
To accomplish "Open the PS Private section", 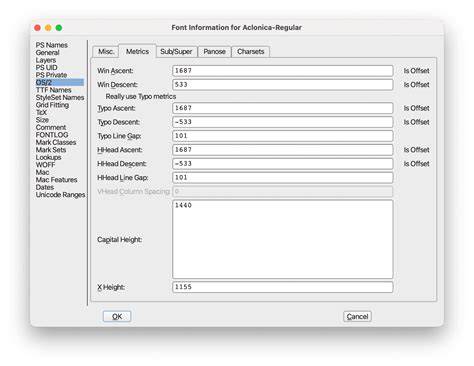I will (51, 75).
